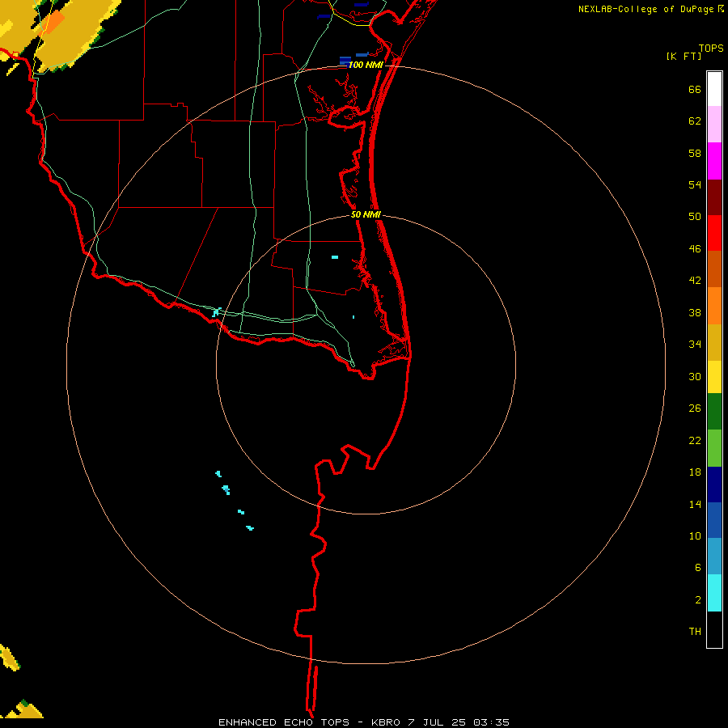Click the 'NEXLAB-College of DuPage' text

click(x=645, y=9)
